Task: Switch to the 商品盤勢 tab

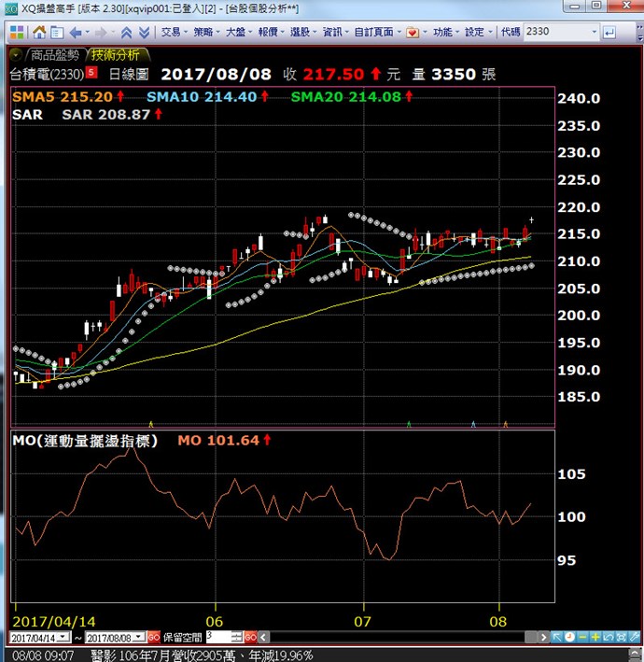Action: [x=56, y=55]
